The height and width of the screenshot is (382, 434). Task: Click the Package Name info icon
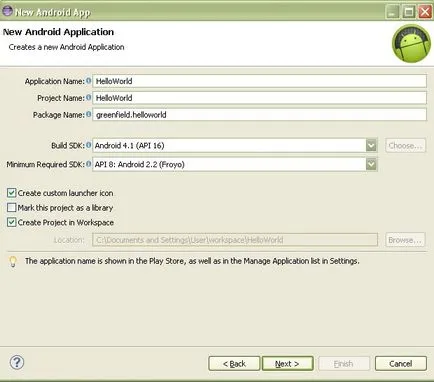(x=88, y=114)
